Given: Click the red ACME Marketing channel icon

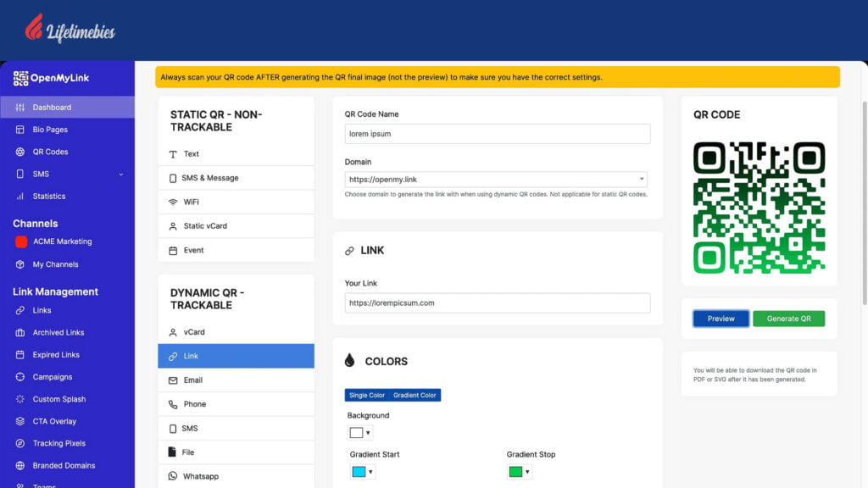Looking at the screenshot, I should pos(21,241).
